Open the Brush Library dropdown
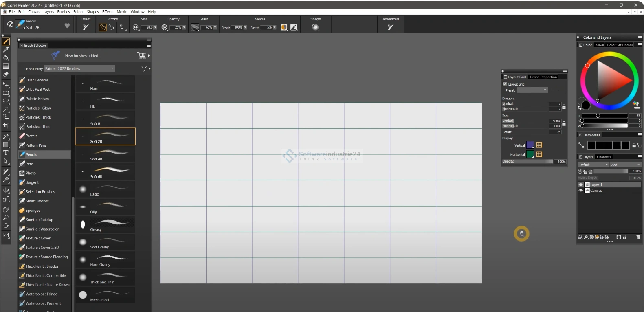Screen dimensions: 644x312 tap(79, 68)
